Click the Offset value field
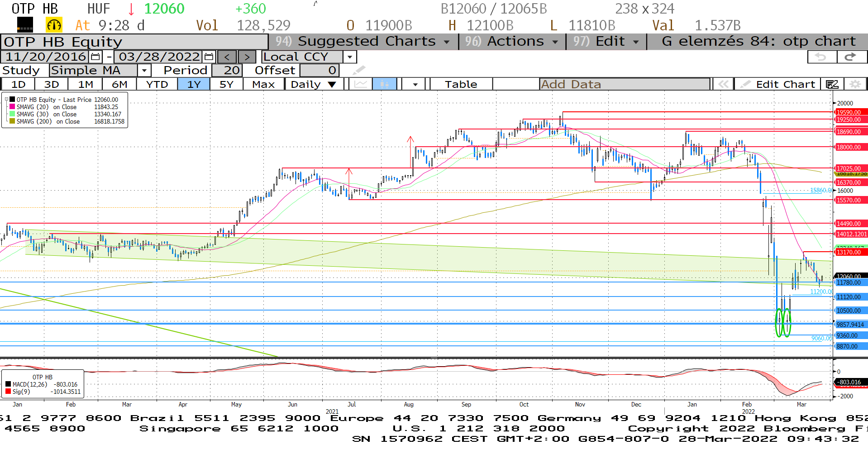The image size is (868, 464). pyautogui.click(x=320, y=71)
